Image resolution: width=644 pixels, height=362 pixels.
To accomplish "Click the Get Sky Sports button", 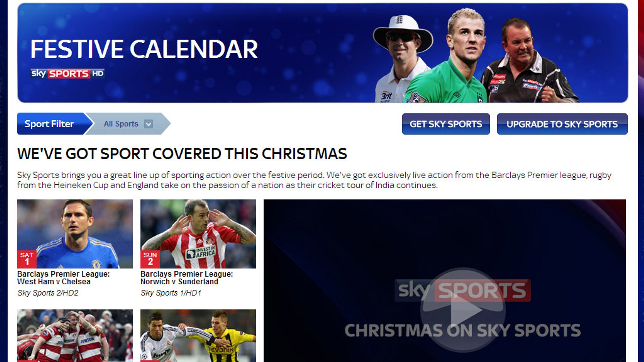I will coord(446,124).
